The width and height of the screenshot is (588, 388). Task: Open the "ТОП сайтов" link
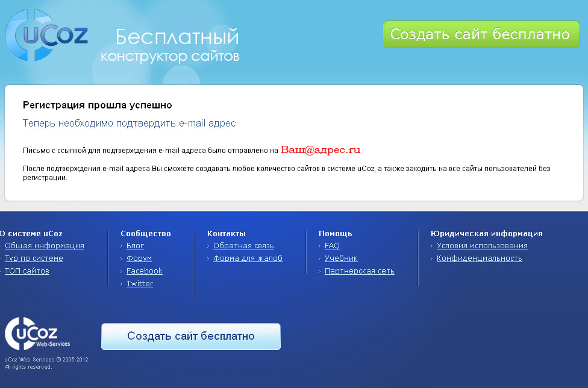coord(27,271)
